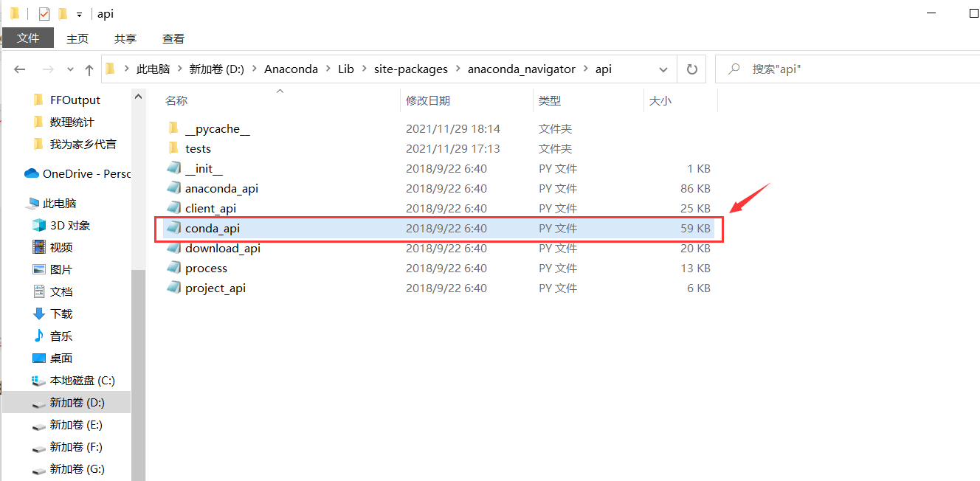The width and height of the screenshot is (980, 481).
Task: Select the download_api file name
Action: [x=223, y=248]
